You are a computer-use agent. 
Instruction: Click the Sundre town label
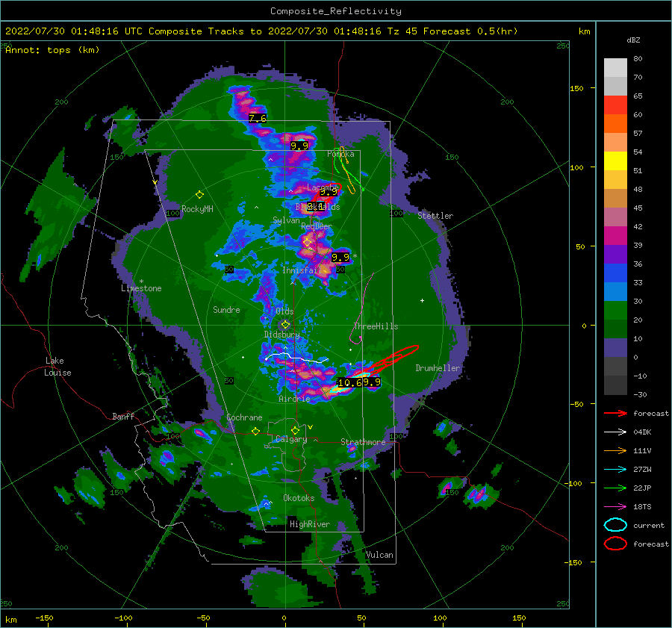coord(226,310)
